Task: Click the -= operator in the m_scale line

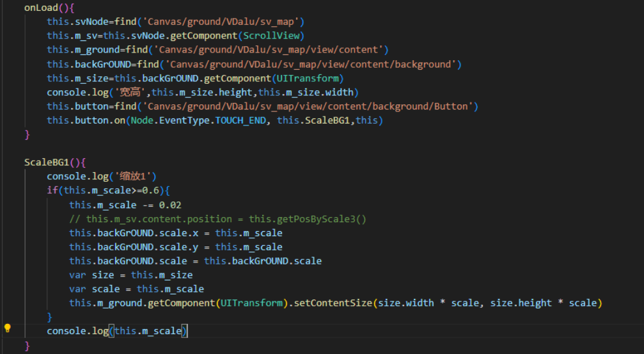Action: pos(148,205)
